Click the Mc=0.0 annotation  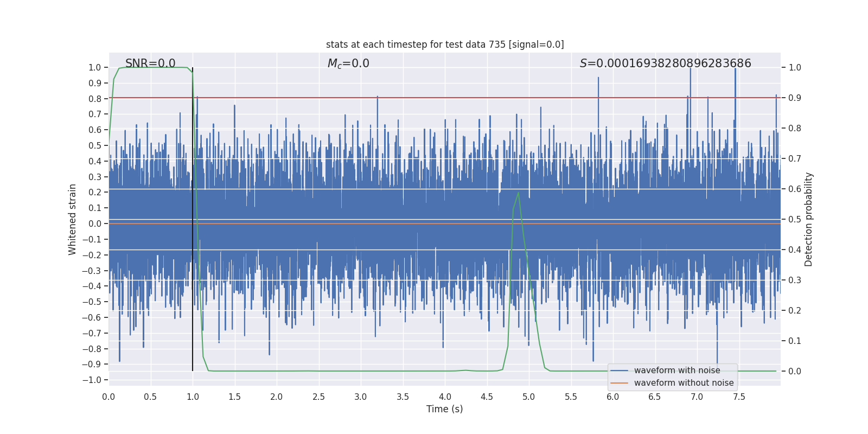[x=348, y=63]
